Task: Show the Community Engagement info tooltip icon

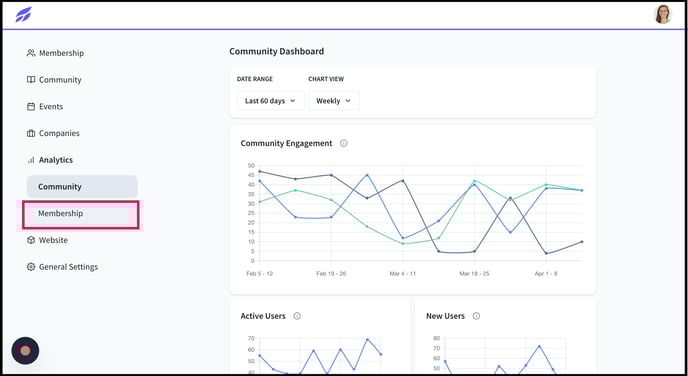Action: pos(344,143)
